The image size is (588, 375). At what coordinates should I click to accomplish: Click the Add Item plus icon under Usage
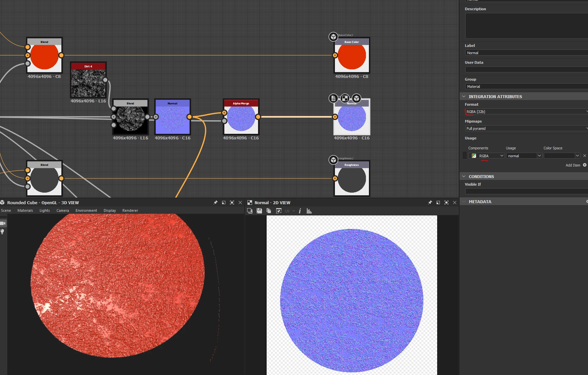point(585,165)
